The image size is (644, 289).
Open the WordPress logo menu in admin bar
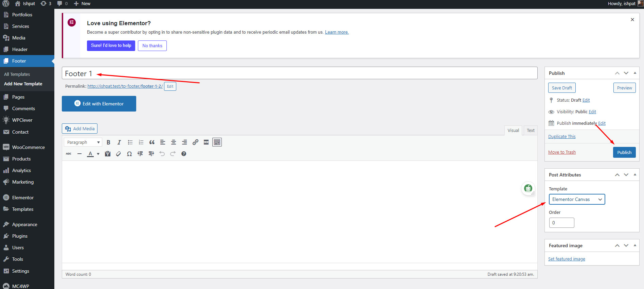(6, 3)
